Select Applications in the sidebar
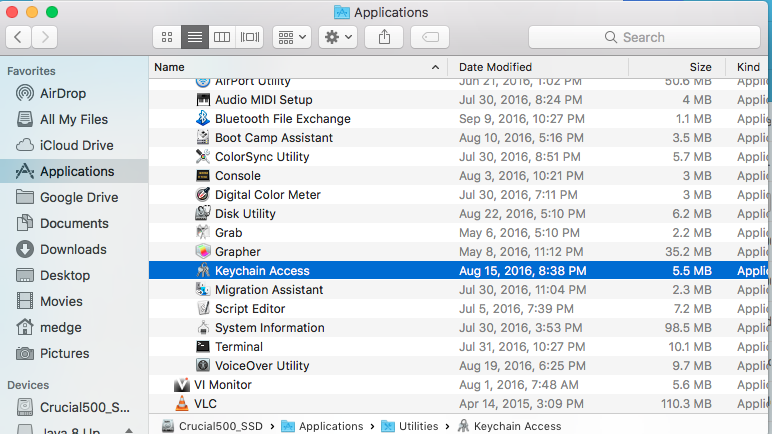The height and width of the screenshot is (434, 772). click(74, 171)
